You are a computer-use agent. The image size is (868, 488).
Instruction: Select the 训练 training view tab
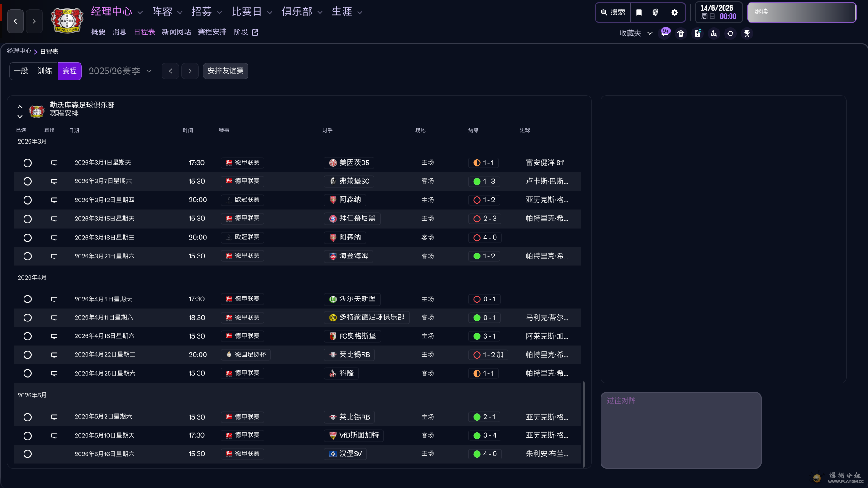click(x=45, y=71)
